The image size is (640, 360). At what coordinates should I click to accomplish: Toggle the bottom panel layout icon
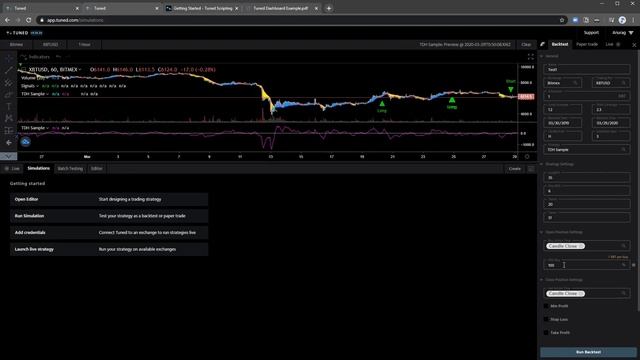[x=531, y=169]
